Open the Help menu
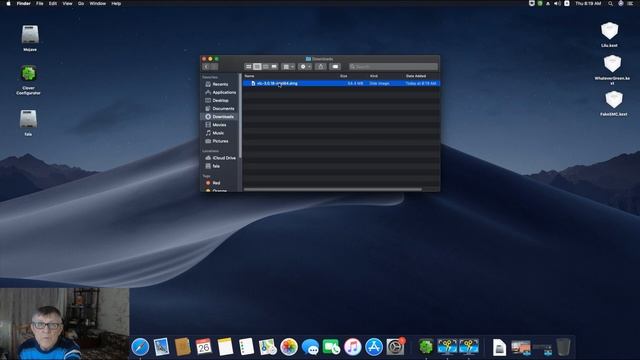 click(116, 3)
